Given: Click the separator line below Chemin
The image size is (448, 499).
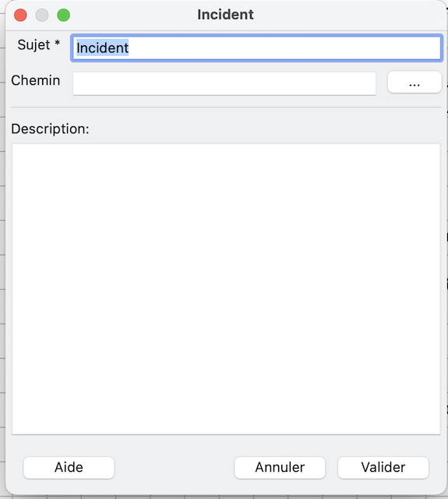Looking at the screenshot, I should [x=226, y=108].
